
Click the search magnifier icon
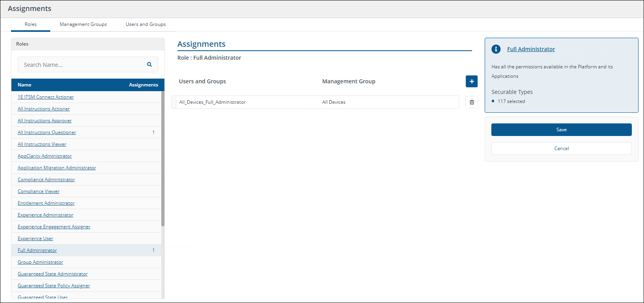(x=150, y=64)
